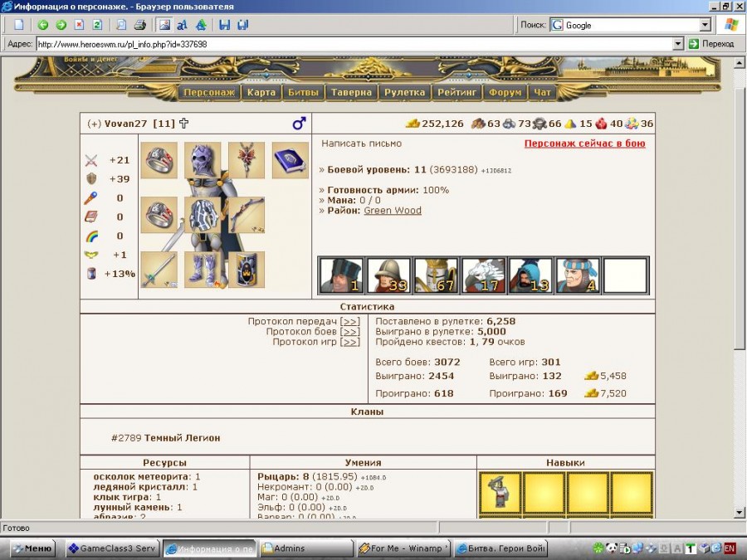The width and height of the screenshot is (747, 560).
Task: Select the army unit portrait with count 4
Action: 577,275
